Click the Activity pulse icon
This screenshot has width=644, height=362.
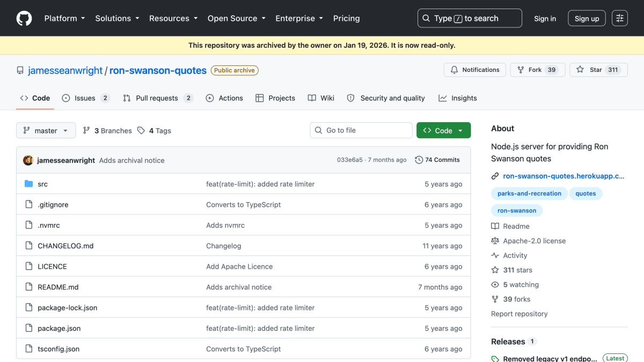(495, 255)
